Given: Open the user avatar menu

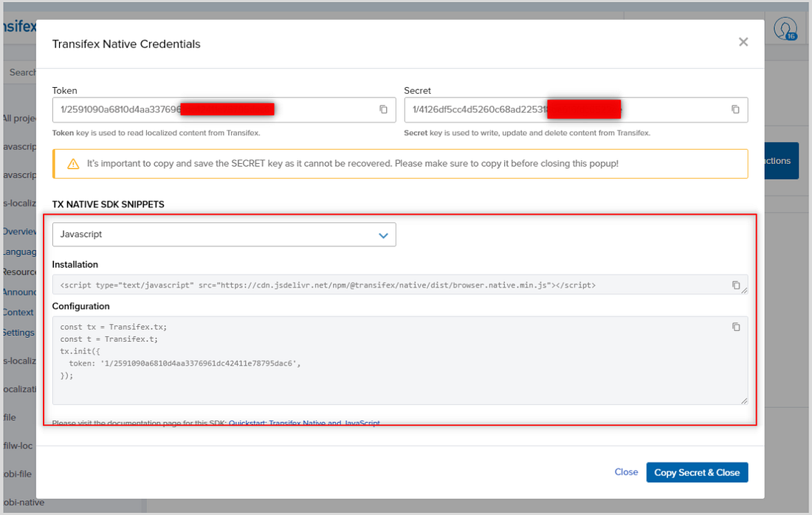Looking at the screenshot, I should click(785, 30).
